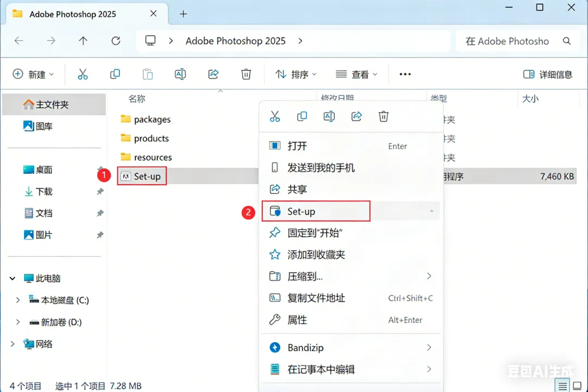Image resolution: width=588 pixels, height=392 pixels.
Task: Sort by 大小 column header
Action: (530, 99)
